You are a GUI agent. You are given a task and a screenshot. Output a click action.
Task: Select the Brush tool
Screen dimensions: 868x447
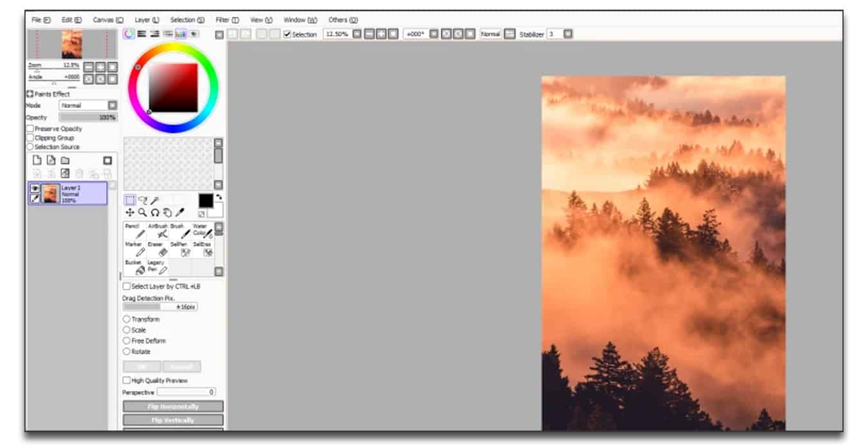tap(180, 232)
